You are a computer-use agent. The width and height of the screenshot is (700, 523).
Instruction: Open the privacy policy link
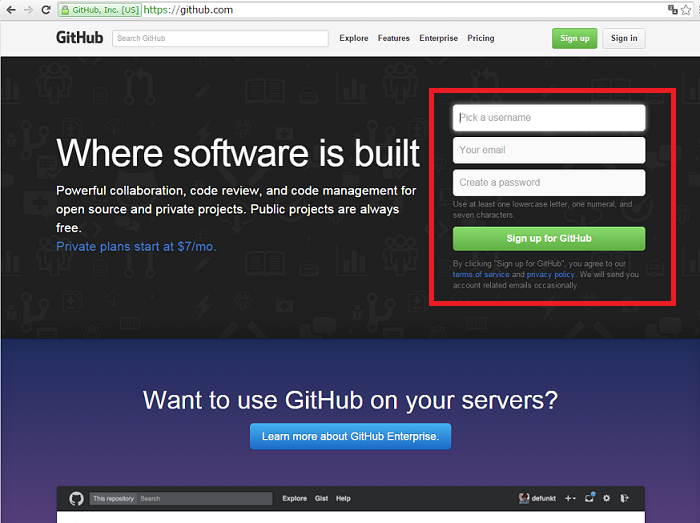click(x=550, y=274)
